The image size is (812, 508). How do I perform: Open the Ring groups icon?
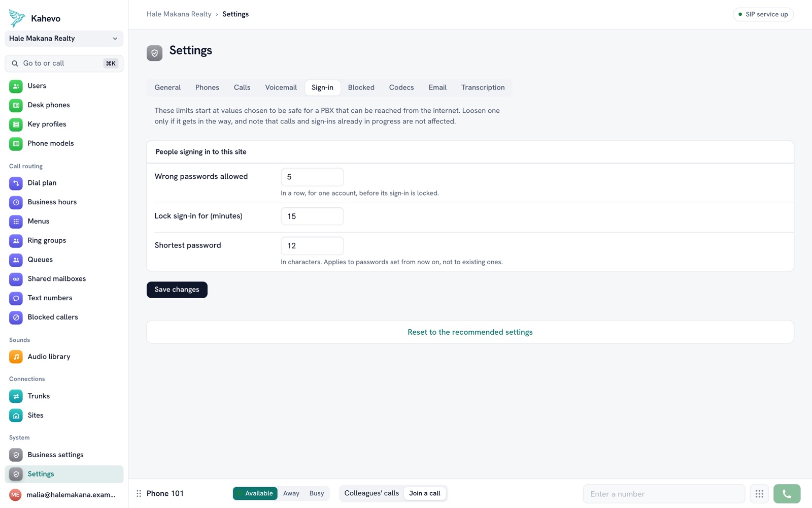(16, 241)
